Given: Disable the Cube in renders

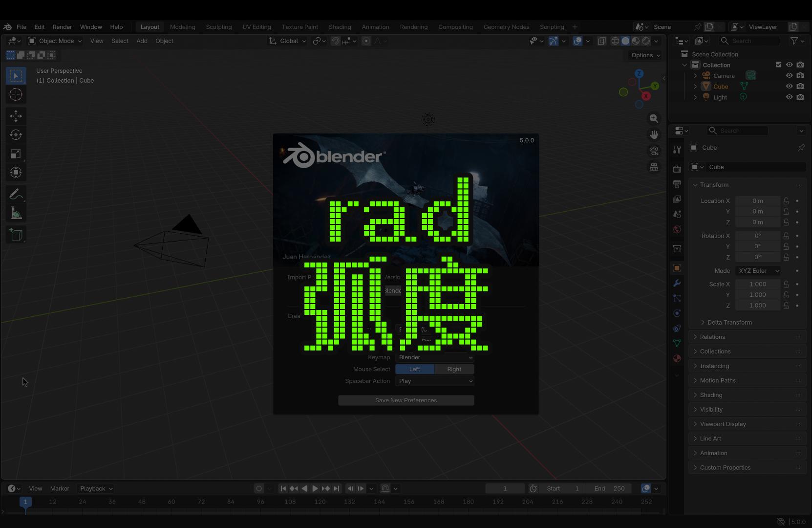Looking at the screenshot, I should [x=800, y=87].
